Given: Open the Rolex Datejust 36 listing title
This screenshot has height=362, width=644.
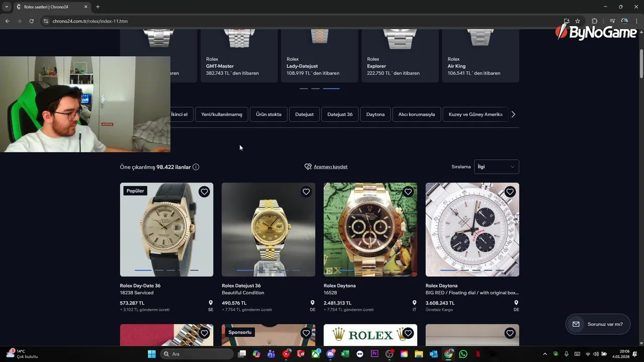Looking at the screenshot, I should click(241, 286).
